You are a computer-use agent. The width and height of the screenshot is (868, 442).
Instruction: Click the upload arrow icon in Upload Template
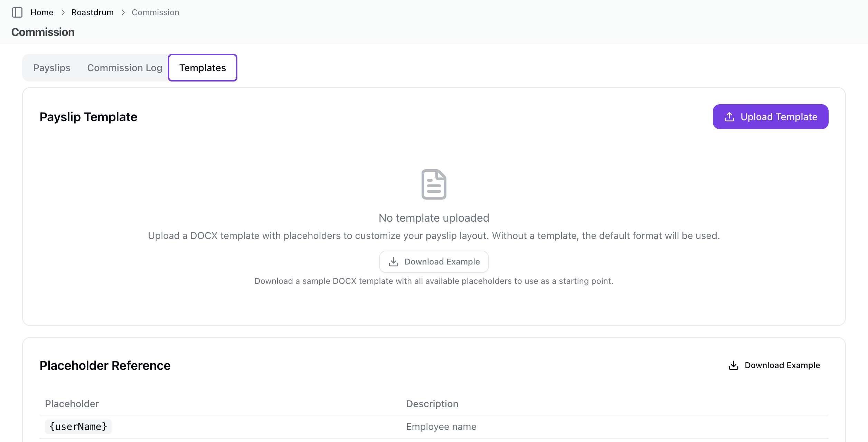point(729,117)
